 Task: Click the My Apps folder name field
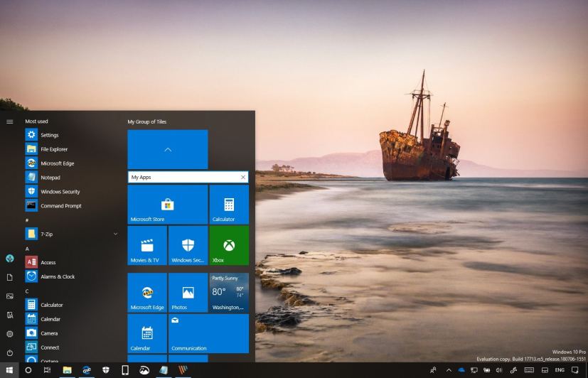(x=183, y=177)
